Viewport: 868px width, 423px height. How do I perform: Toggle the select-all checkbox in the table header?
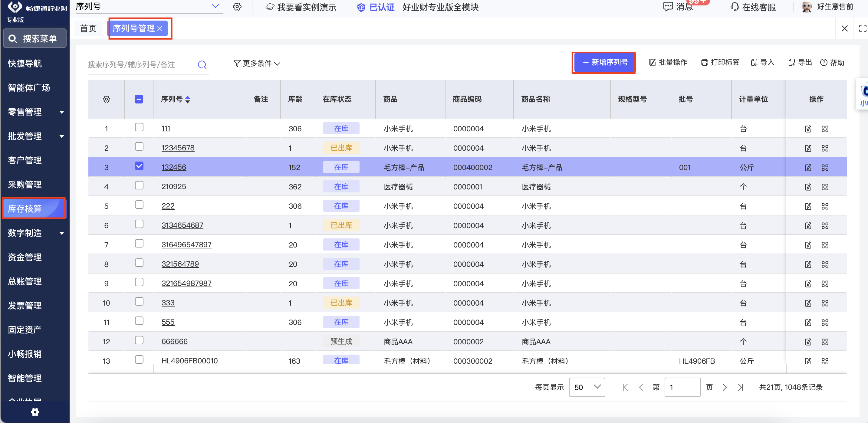[139, 99]
